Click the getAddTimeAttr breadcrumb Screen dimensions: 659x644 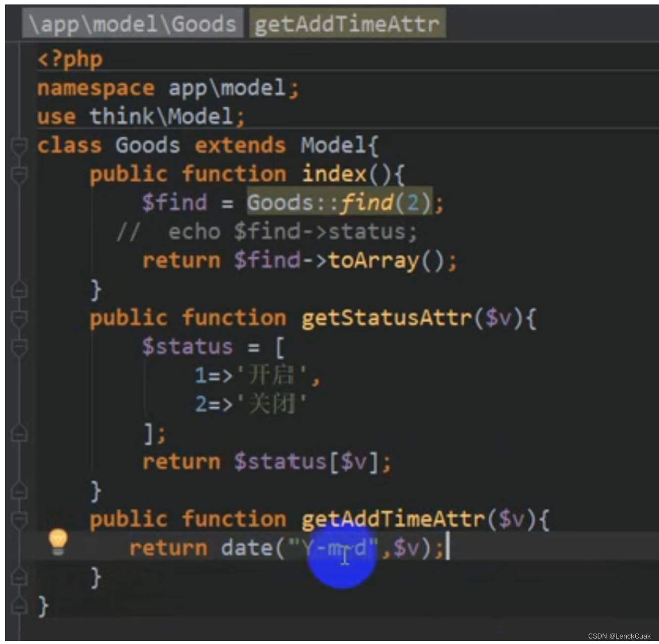[x=347, y=23]
